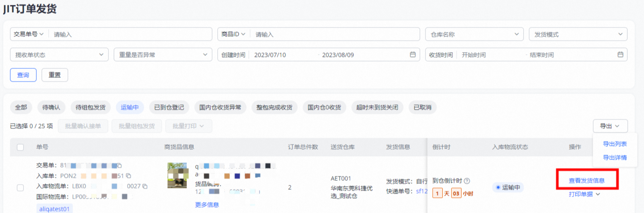Copy the 交易单 transaction number
The width and height of the screenshot is (644, 213).
coord(119,165)
